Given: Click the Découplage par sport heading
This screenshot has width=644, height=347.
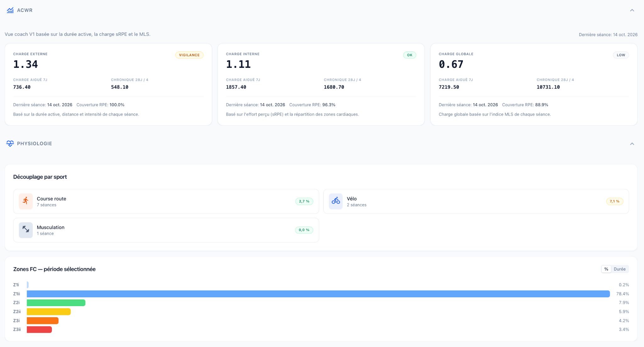Looking at the screenshot, I should pos(40,177).
